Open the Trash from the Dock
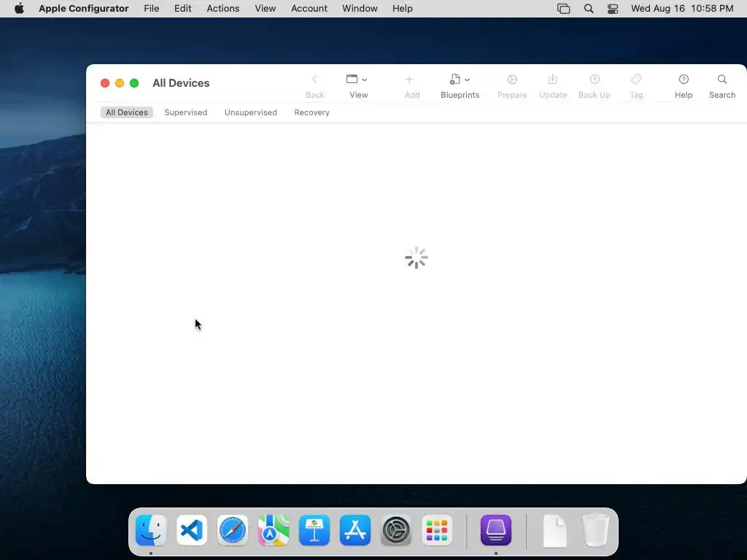This screenshot has height=560, width=747. click(x=595, y=530)
